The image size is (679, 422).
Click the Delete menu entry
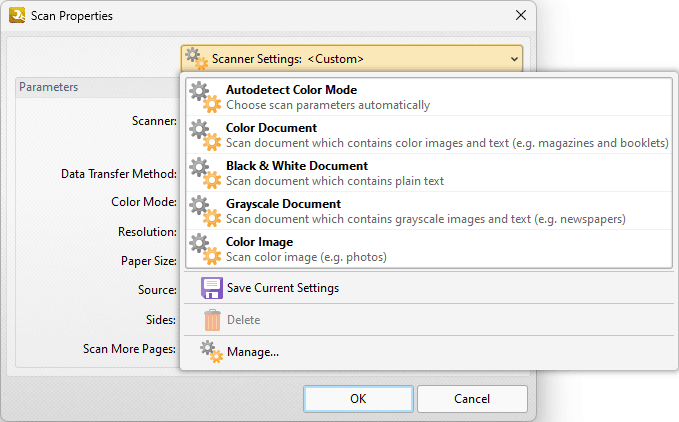[x=429, y=320]
